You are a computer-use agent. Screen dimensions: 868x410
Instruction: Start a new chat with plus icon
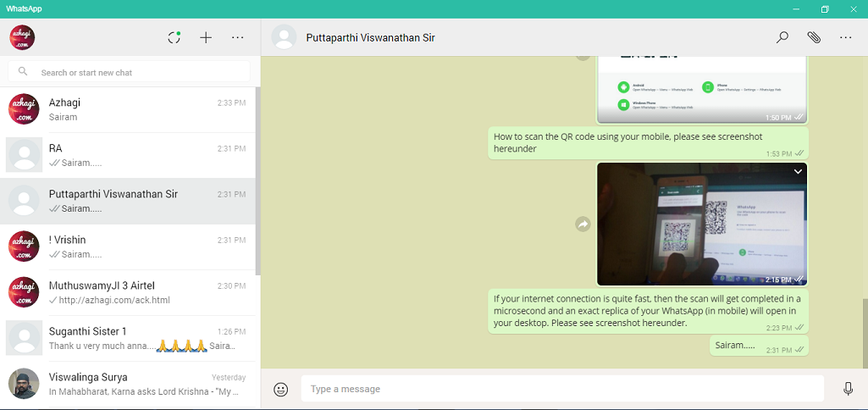[206, 37]
